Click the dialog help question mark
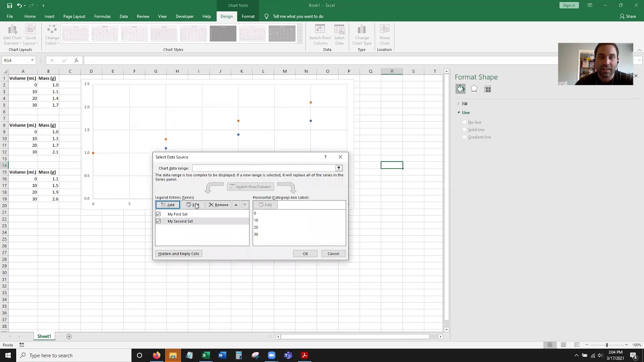The height and width of the screenshot is (362, 644). 325,157
